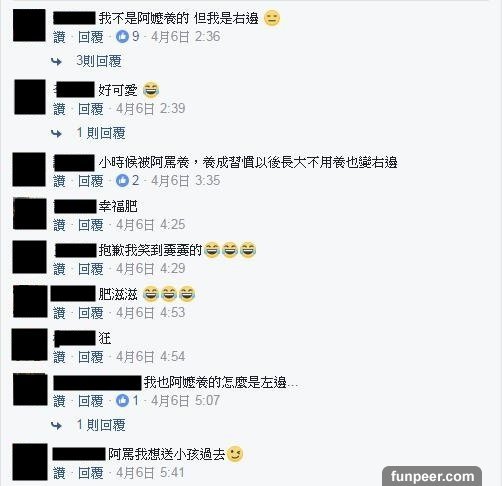Like the comment 我不是阿嬤養的 但我是右邊

click(x=59, y=37)
